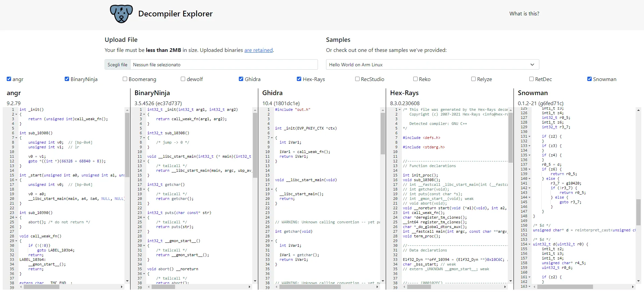Click the Decompiler Explorer dog logo
The width and height of the screenshot is (644, 294).
pyautogui.click(x=121, y=14)
